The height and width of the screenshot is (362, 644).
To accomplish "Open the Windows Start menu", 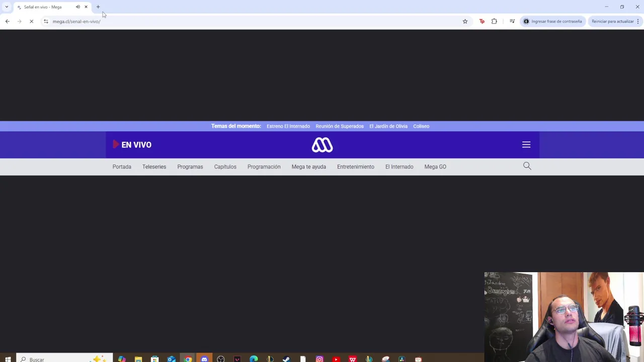I will click(x=8, y=359).
